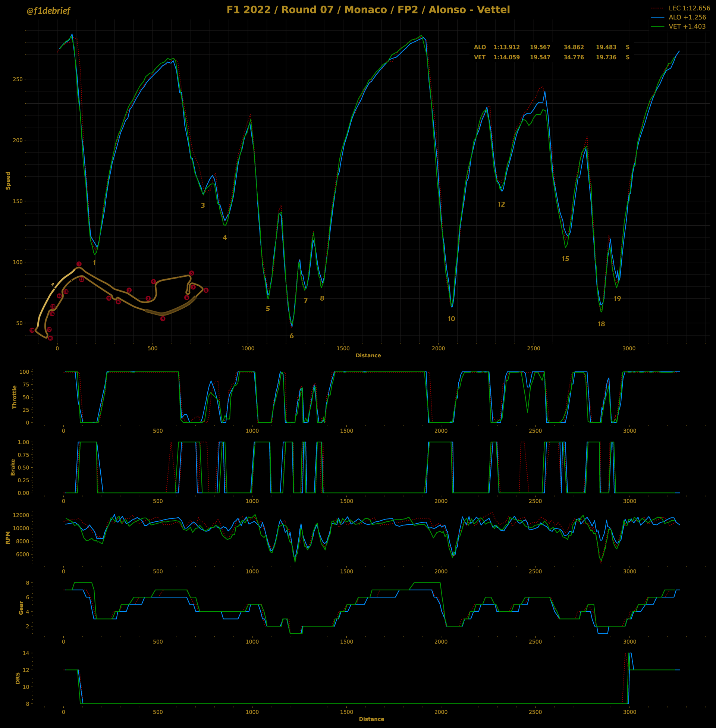Image resolution: width=716 pixels, height=728 pixels.
Task: Click the turn 13 marker on the track map
Action: [x=66, y=292]
